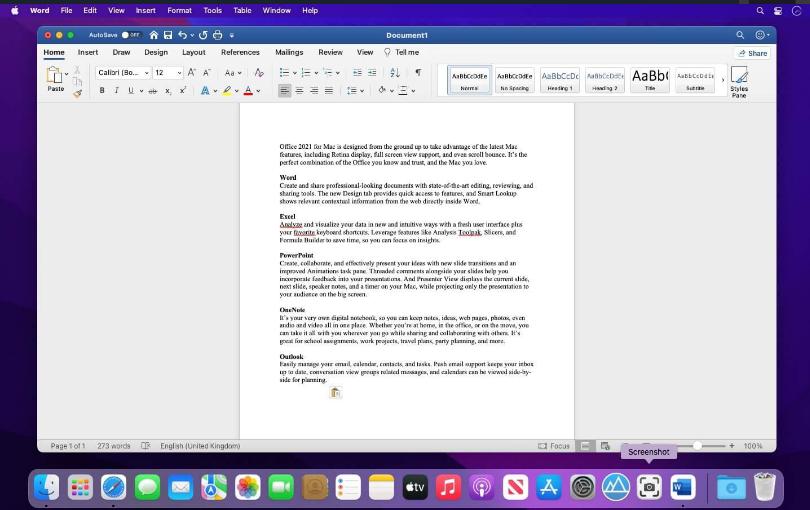This screenshot has width=810, height=510.
Task: Decrease font size with smaller A
Action: pyautogui.click(x=207, y=72)
